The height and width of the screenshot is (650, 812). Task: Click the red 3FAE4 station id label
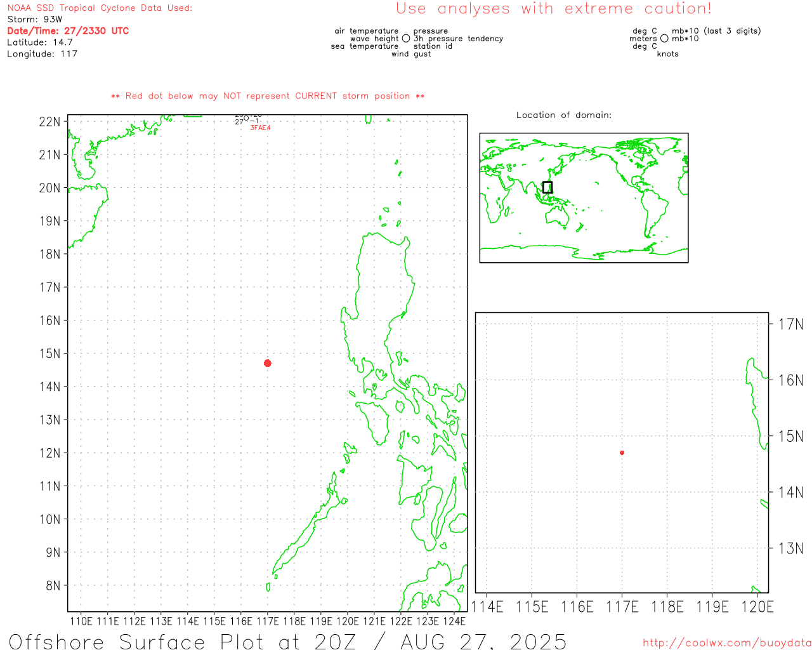pyautogui.click(x=260, y=128)
